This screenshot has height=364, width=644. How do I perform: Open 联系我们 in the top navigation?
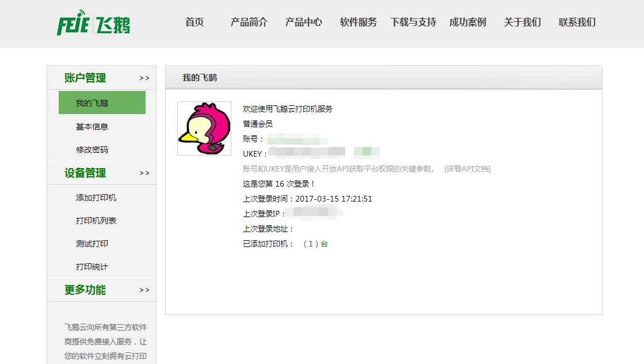pyautogui.click(x=577, y=22)
